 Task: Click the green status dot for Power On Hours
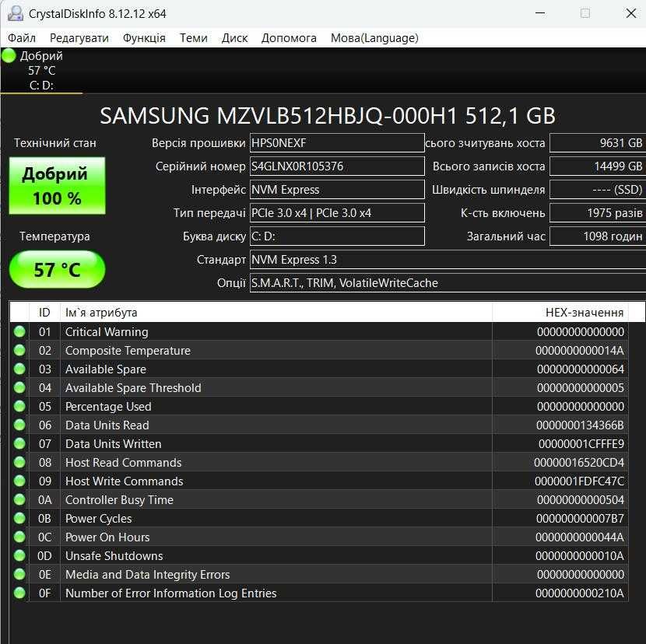point(19,537)
